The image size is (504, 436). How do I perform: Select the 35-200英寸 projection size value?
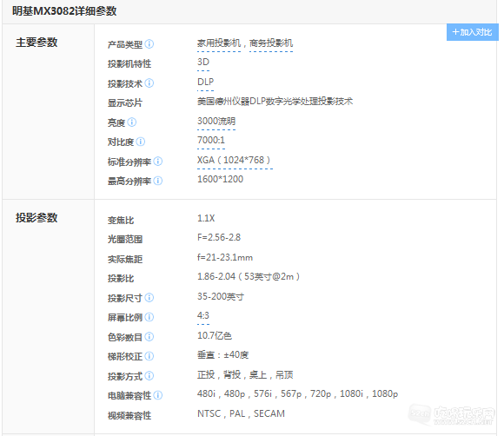221,296
